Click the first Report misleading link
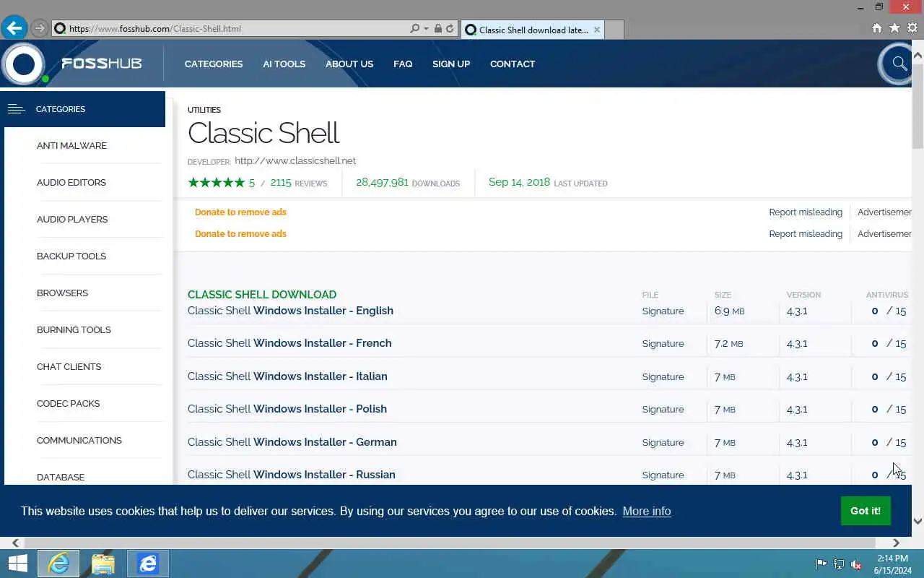The height and width of the screenshot is (578, 924). click(806, 212)
